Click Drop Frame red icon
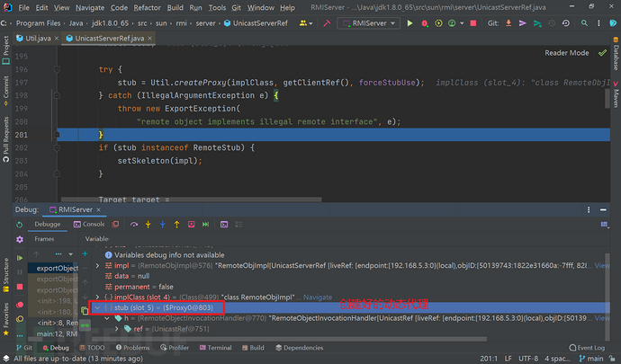The width and height of the screenshot is (621, 364). [192, 225]
